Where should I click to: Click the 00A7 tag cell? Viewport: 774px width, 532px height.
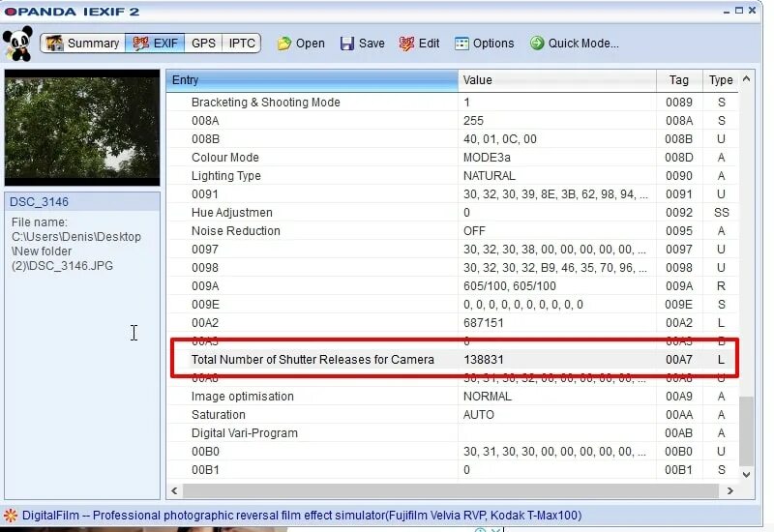point(679,360)
